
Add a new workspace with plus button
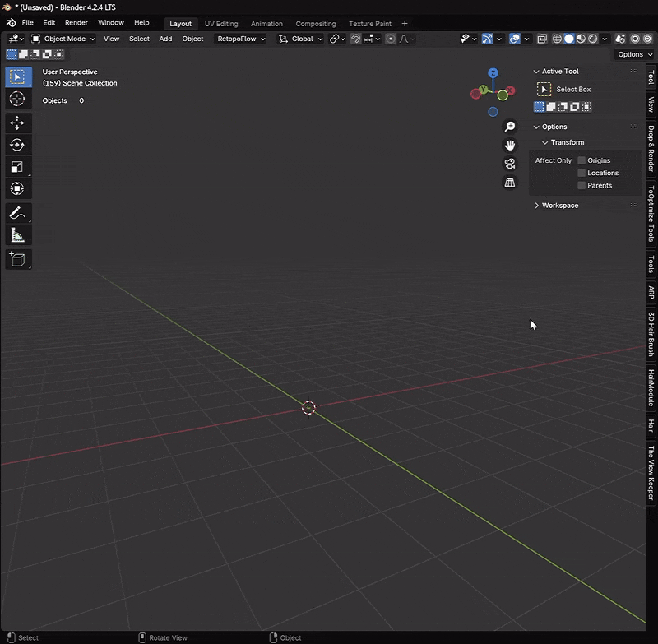[405, 24]
